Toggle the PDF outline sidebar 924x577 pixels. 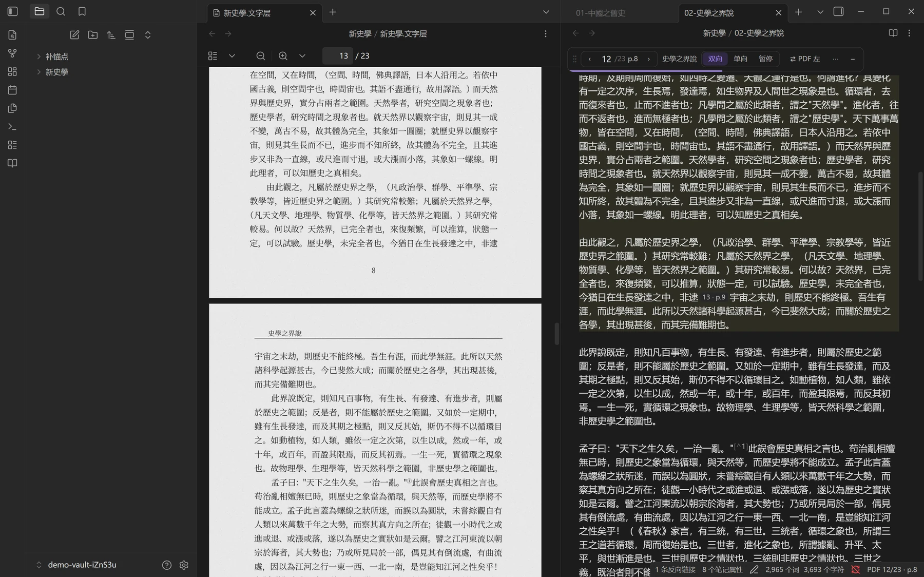click(213, 55)
